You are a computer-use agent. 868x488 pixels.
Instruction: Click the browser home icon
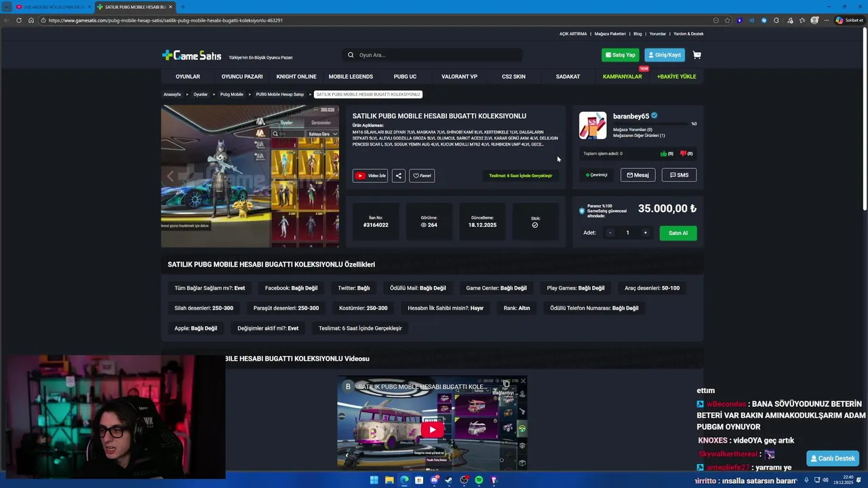pos(31,20)
